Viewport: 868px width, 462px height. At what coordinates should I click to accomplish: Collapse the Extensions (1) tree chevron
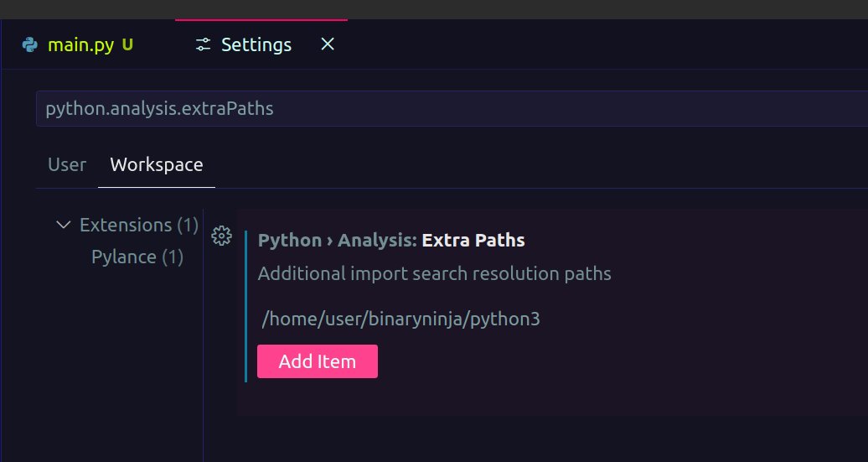pyautogui.click(x=64, y=225)
